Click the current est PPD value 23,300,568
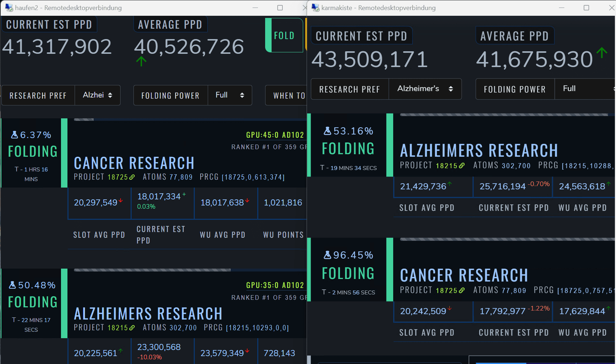 (x=159, y=347)
